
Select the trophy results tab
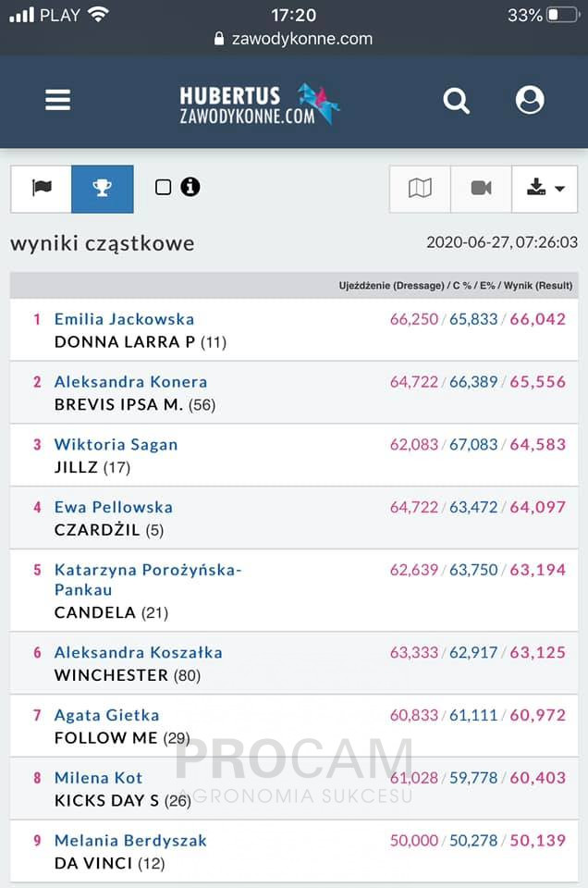pos(103,189)
